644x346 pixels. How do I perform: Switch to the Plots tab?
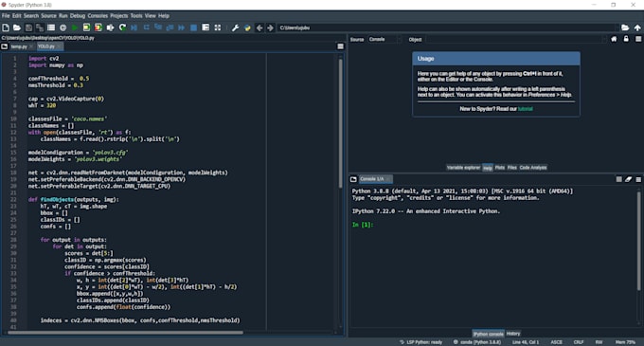pos(499,167)
